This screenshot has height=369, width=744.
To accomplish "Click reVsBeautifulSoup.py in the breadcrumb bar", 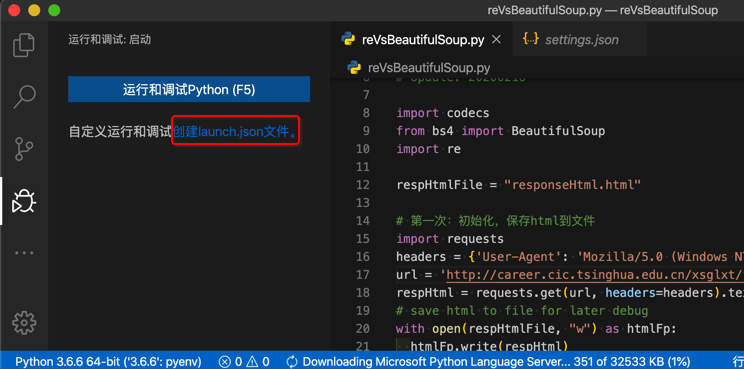I will pyautogui.click(x=428, y=67).
